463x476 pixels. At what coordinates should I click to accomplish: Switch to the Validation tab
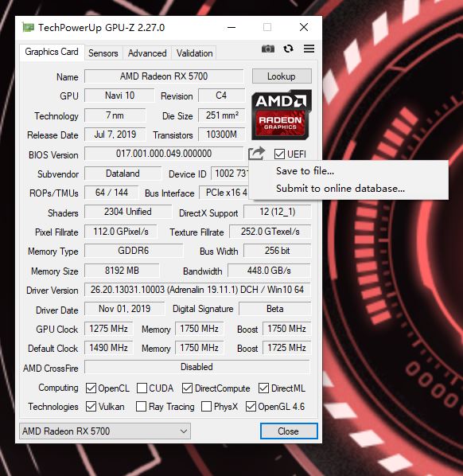click(194, 53)
